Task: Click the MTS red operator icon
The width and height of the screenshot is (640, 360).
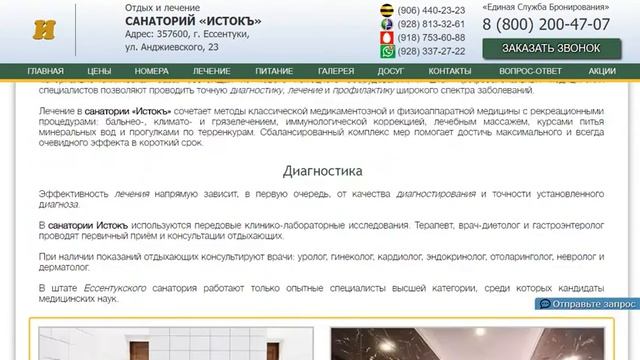Action: (x=387, y=38)
